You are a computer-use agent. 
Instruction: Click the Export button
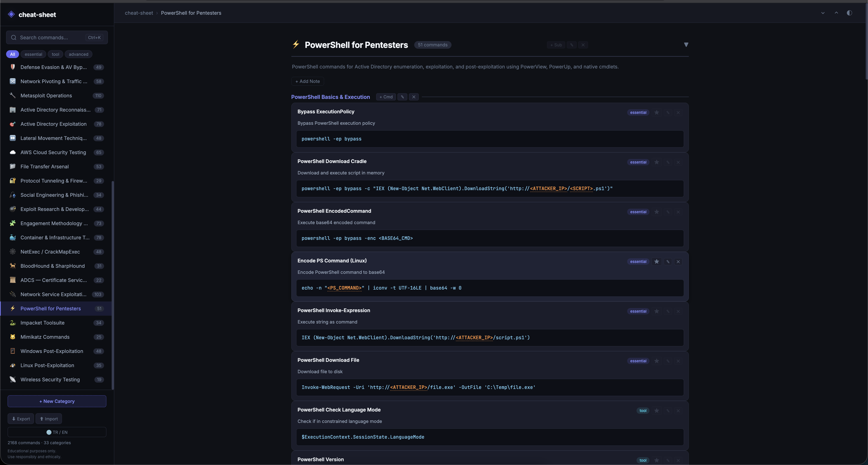pos(21,419)
